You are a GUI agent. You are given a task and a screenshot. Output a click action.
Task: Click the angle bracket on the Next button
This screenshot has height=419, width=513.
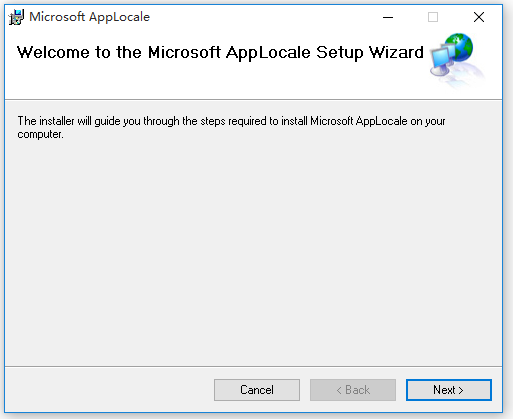point(461,390)
